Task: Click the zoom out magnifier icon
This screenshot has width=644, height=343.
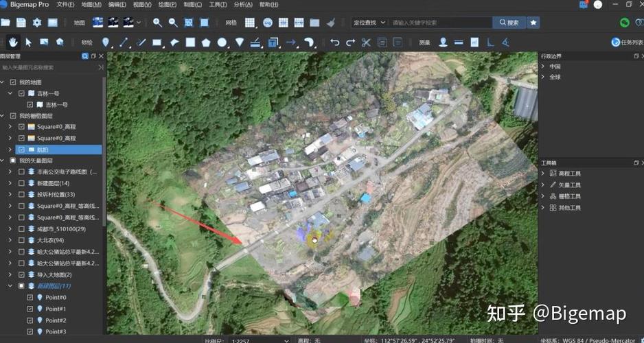Action: pyautogui.click(x=173, y=23)
